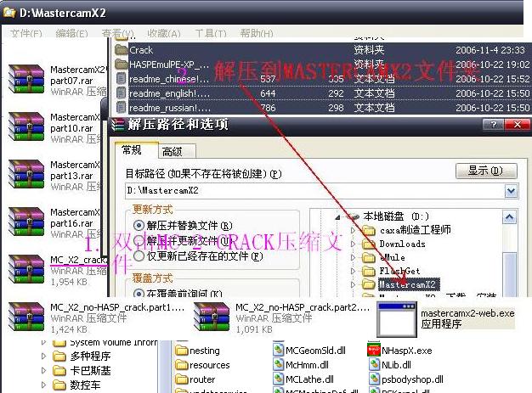Open the router folder icon
Viewport: 532px width, 393px height.
tap(182, 379)
